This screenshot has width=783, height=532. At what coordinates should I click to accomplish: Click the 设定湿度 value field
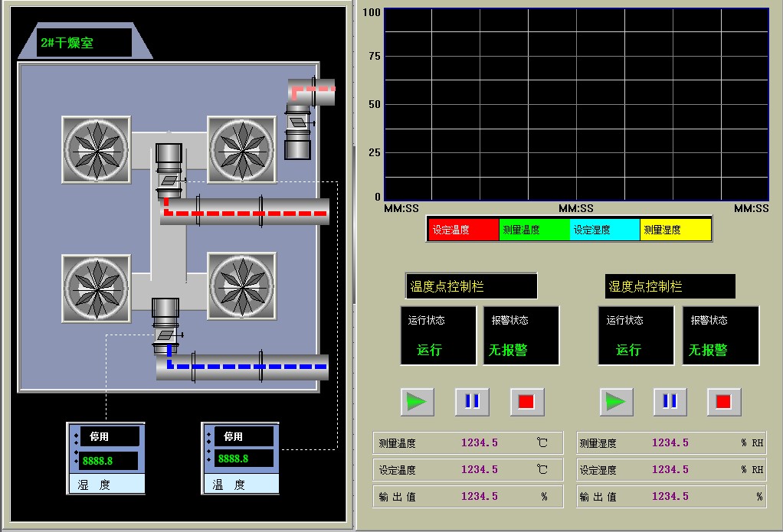tap(670, 469)
